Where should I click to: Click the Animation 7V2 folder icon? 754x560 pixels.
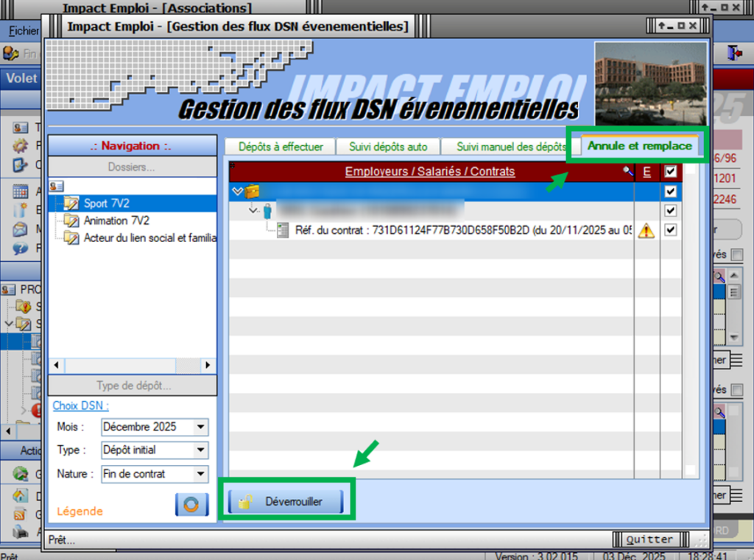pos(71,221)
